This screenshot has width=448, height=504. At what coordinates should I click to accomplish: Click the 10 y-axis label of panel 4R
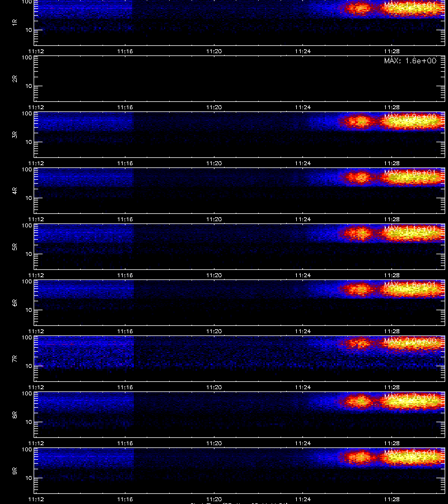click(29, 198)
